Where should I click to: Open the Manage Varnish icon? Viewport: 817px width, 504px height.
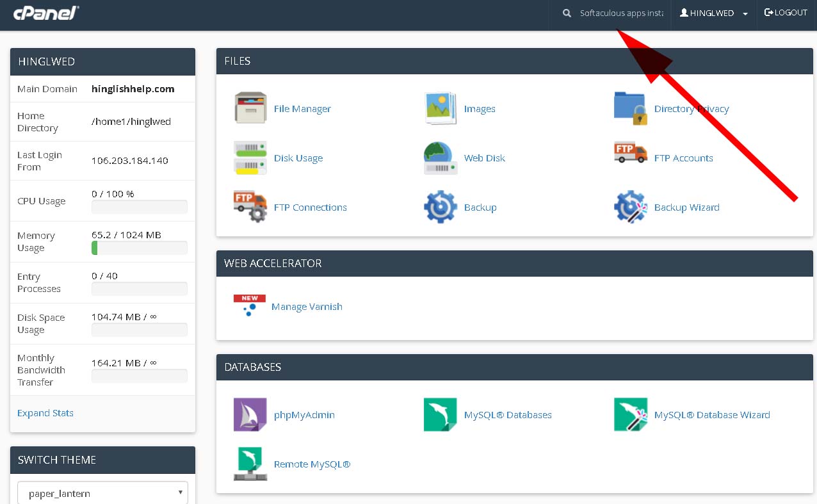click(x=250, y=306)
